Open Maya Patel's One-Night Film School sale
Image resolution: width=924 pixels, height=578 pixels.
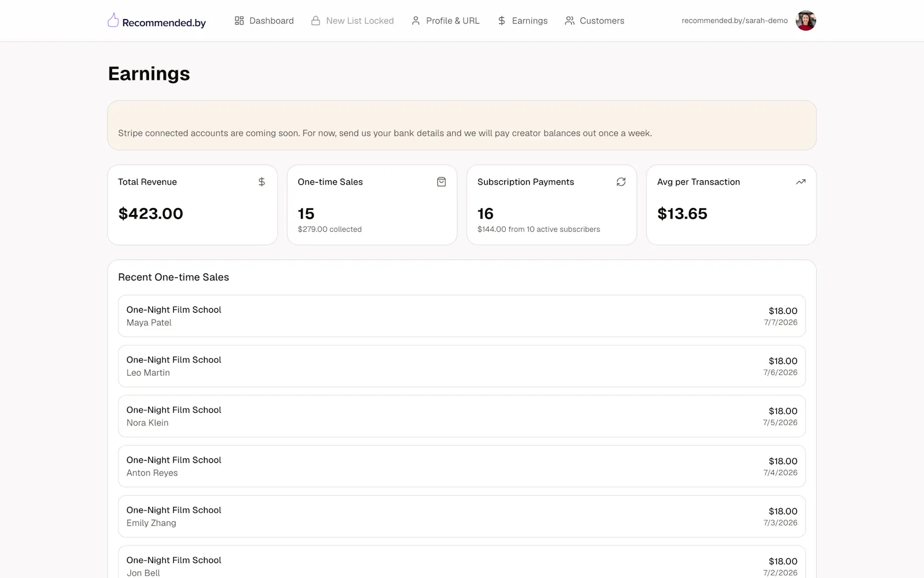pos(462,316)
